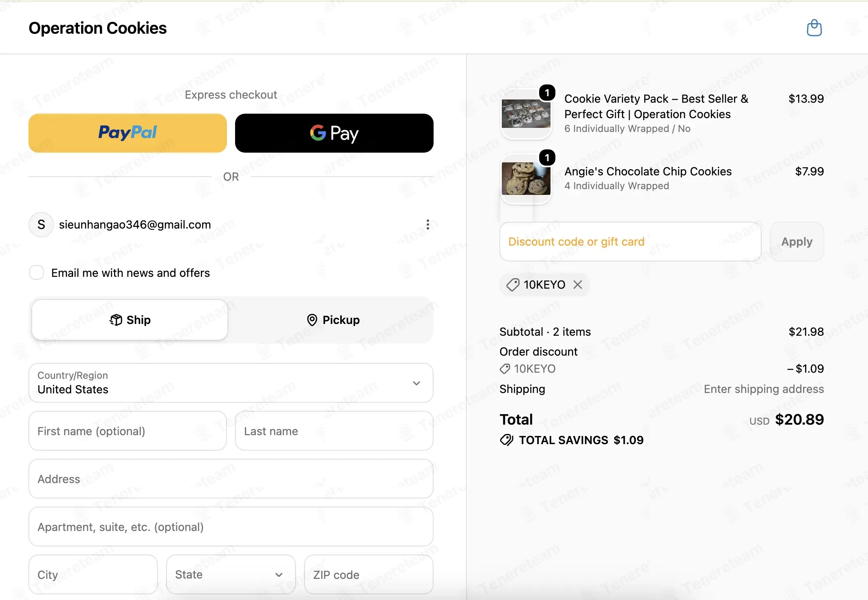868x600 pixels.
Task: Click the City input field
Action: coord(93,574)
